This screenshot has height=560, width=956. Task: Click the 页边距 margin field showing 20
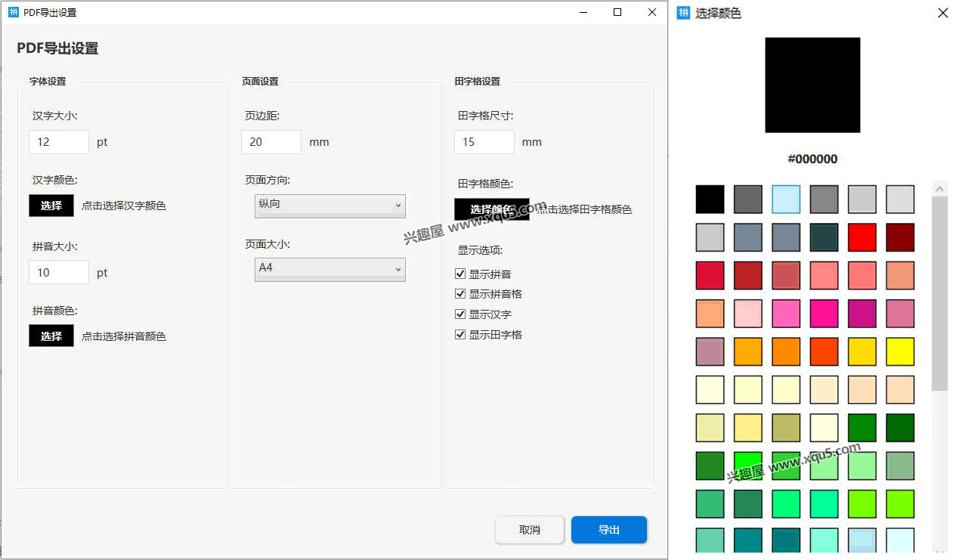271,141
